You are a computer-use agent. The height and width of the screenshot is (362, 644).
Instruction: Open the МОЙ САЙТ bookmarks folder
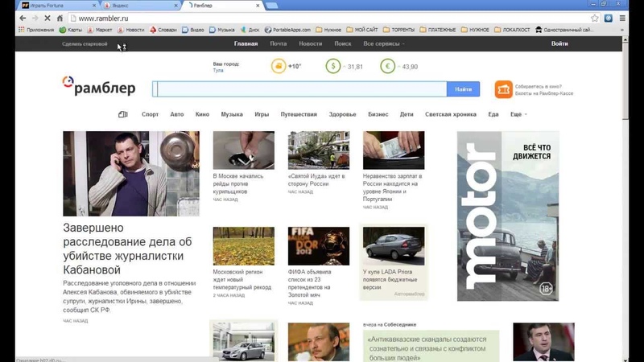[362, 30]
